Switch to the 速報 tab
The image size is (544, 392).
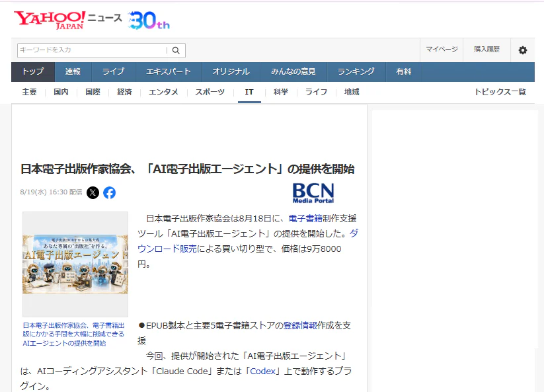(73, 72)
